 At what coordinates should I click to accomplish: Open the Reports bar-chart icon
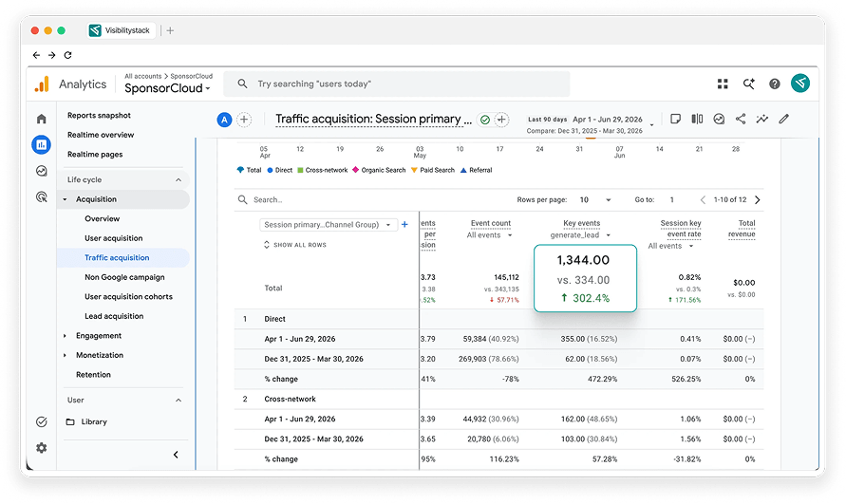pyautogui.click(x=42, y=144)
